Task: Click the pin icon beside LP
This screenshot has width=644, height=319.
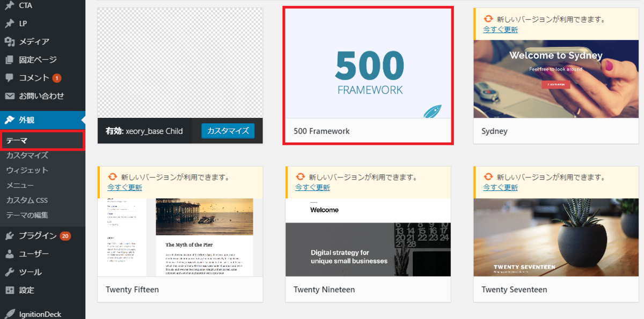Action: (x=9, y=24)
